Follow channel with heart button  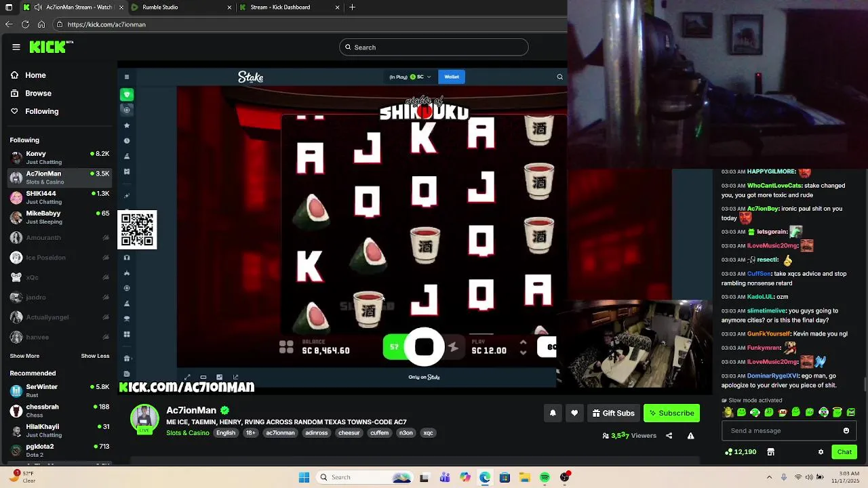574,413
